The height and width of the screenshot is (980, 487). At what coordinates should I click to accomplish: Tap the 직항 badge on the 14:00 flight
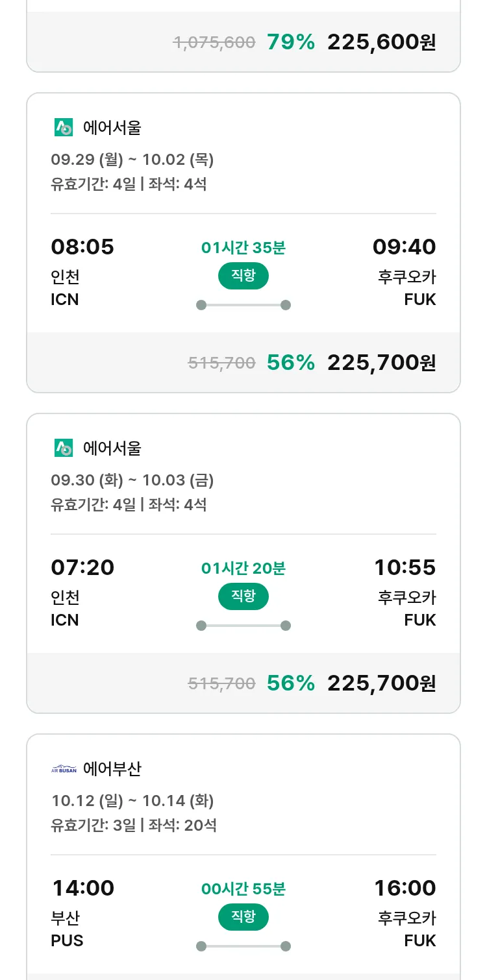(243, 917)
